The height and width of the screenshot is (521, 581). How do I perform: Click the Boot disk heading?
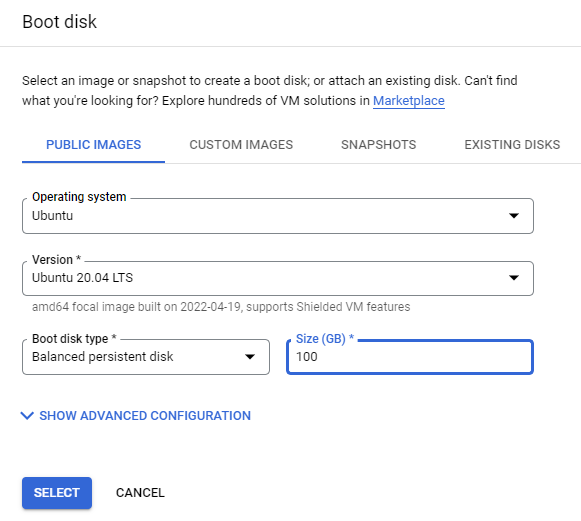59,21
